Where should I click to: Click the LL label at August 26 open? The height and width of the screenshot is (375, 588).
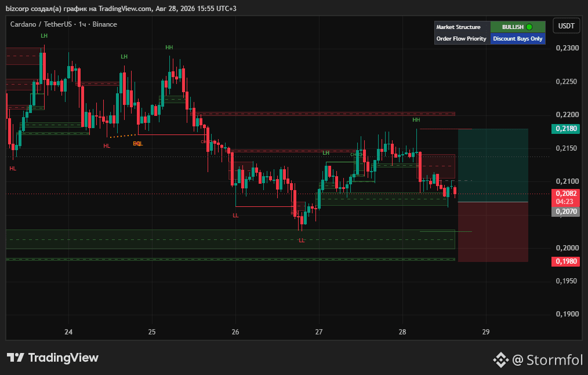coord(235,216)
